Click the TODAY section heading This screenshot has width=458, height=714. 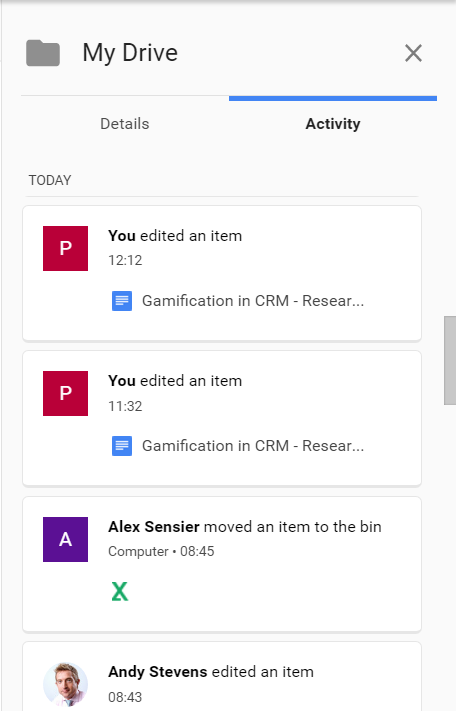click(50, 181)
